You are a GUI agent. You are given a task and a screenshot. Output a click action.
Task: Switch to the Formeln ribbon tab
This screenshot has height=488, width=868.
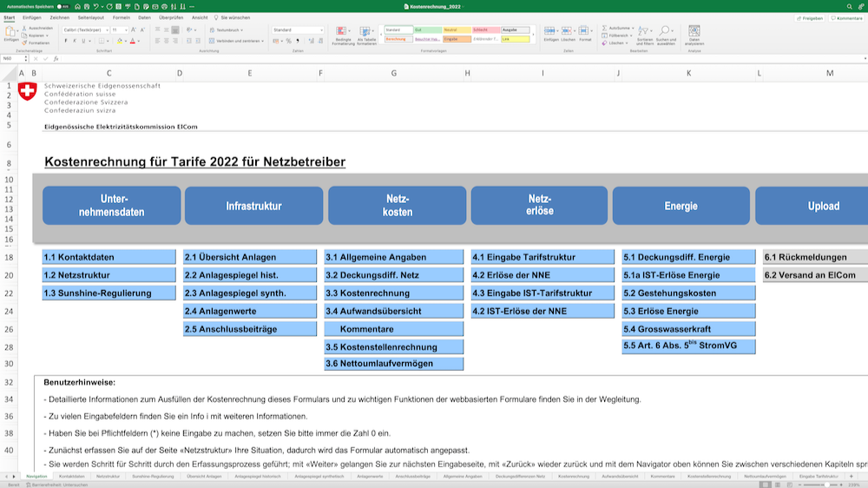[x=121, y=17]
